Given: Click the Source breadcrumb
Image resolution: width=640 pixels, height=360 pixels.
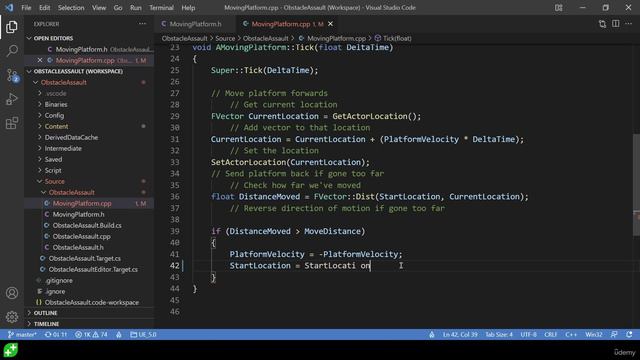Looking at the screenshot, I should (x=225, y=38).
